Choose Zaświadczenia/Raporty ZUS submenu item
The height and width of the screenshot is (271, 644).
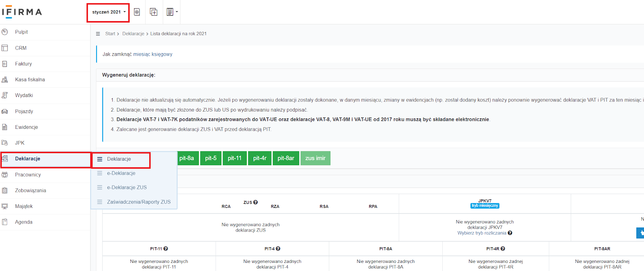138,202
